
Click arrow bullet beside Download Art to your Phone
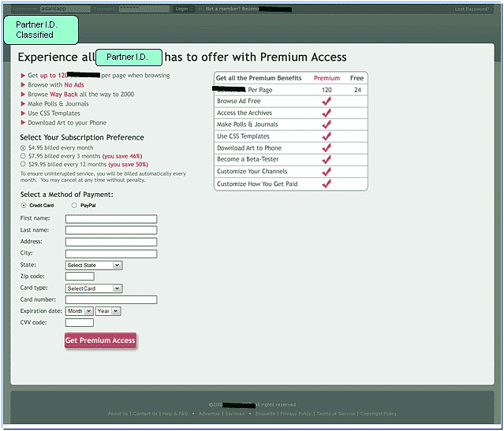coord(23,123)
